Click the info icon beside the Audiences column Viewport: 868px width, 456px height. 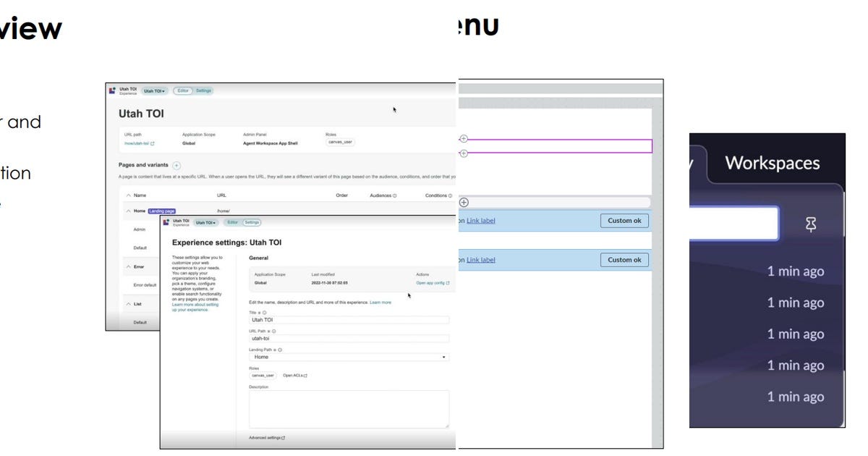[395, 195]
